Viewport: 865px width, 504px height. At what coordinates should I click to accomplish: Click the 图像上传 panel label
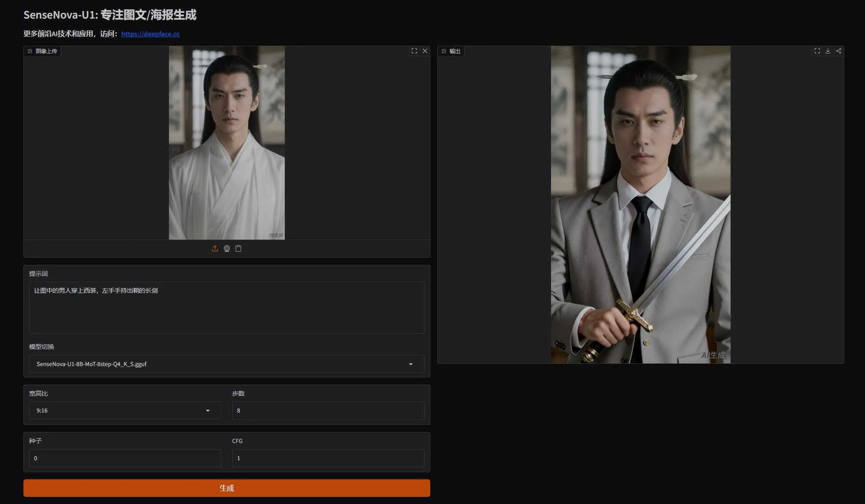(x=42, y=51)
